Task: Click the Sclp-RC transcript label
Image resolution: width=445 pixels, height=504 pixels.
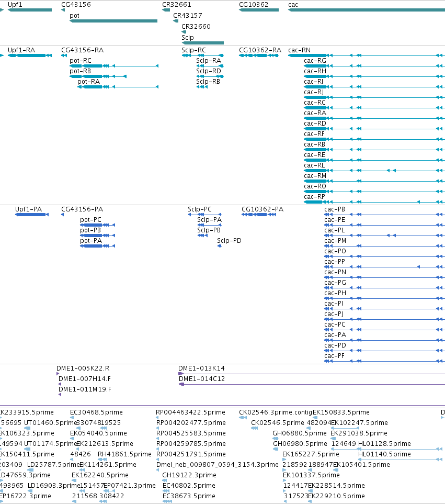Action: (193, 50)
